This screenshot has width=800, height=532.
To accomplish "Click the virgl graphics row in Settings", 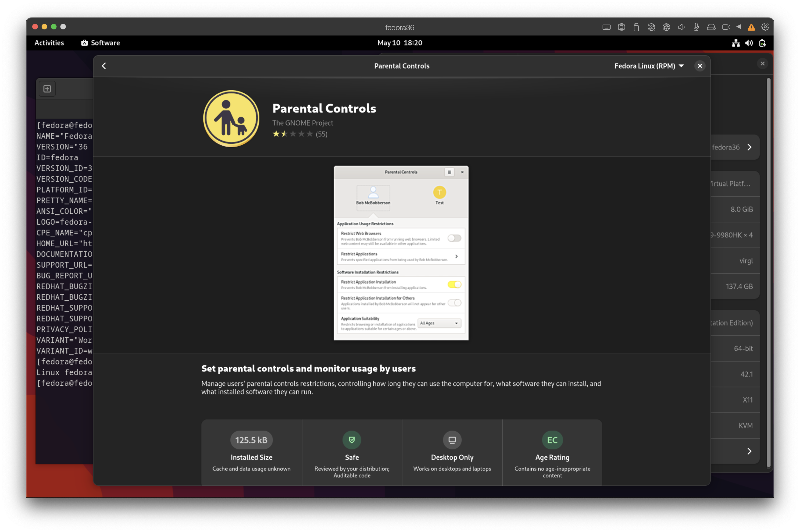I will tap(735, 261).
